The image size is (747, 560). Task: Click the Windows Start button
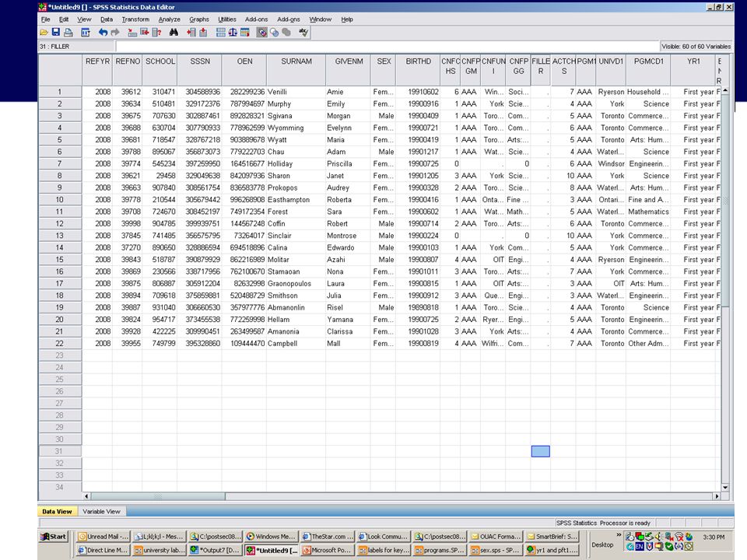(54, 536)
